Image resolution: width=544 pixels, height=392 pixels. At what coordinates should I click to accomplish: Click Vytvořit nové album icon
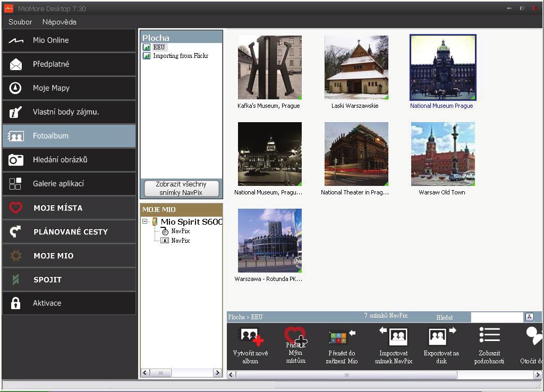(x=251, y=337)
